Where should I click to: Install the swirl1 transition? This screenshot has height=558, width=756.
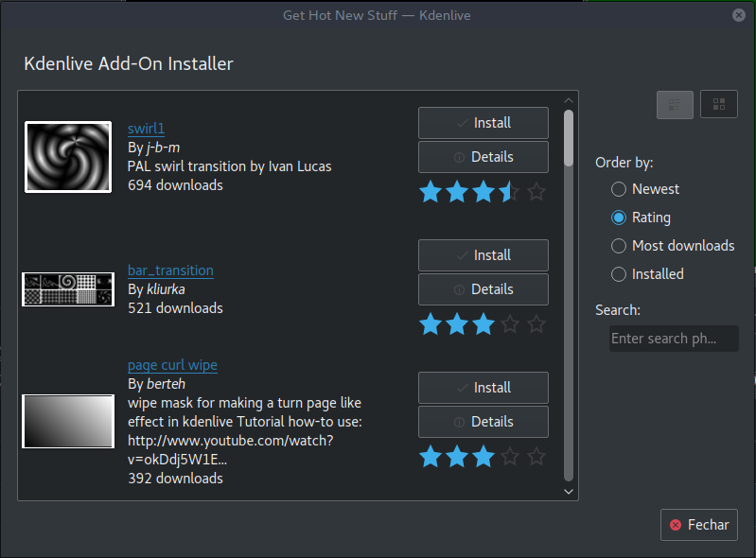[x=483, y=123]
